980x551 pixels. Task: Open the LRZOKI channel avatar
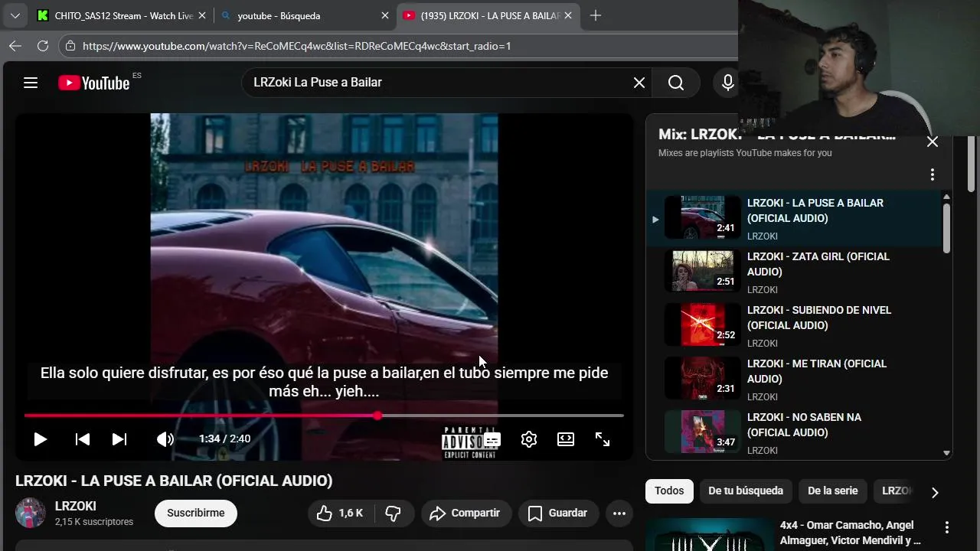coord(31,513)
